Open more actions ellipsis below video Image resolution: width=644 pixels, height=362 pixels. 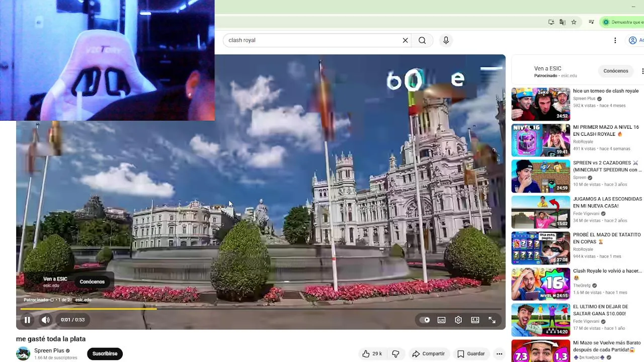click(x=499, y=354)
